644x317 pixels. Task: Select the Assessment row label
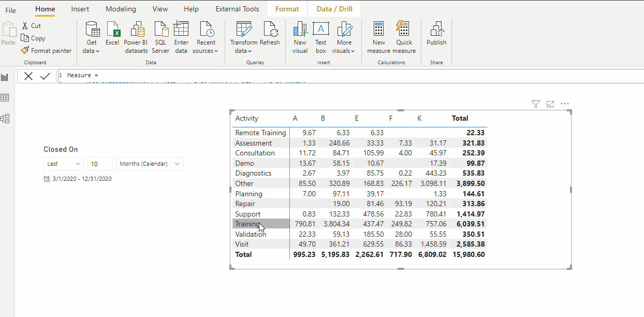coord(253,143)
